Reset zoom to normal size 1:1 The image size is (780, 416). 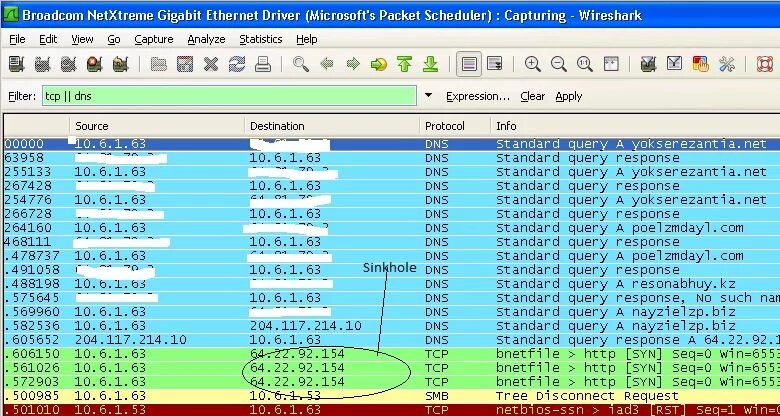pyautogui.click(x=585, y=64)
